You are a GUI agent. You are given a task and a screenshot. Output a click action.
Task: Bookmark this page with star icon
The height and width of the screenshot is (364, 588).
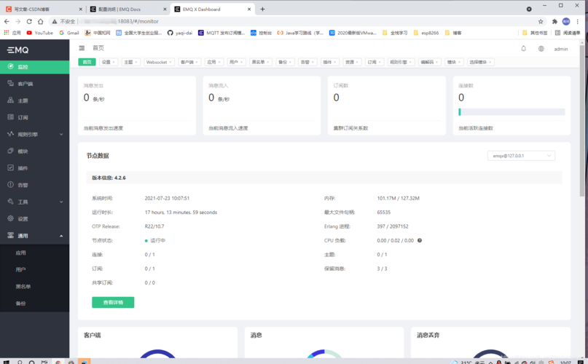point(541,21)
